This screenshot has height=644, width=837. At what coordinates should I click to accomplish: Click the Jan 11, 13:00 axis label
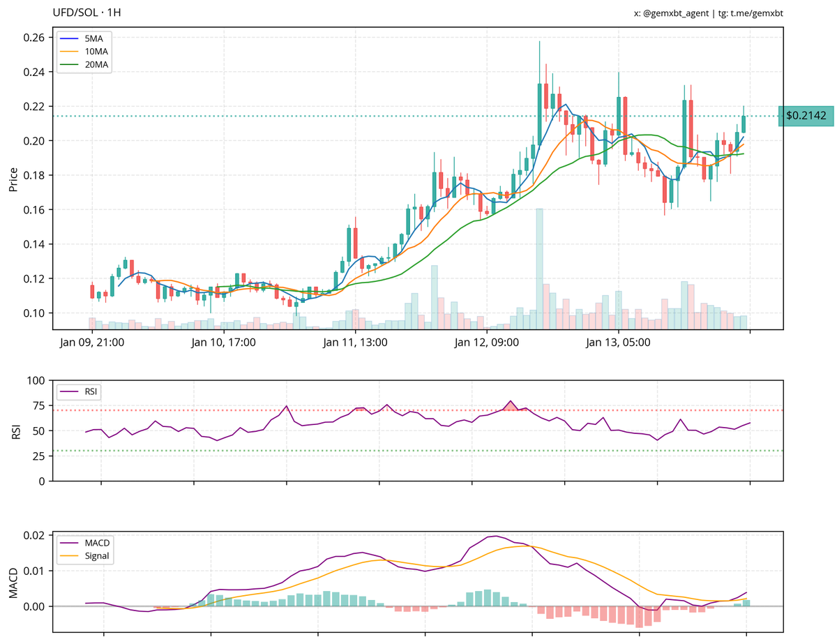[355, 343]
